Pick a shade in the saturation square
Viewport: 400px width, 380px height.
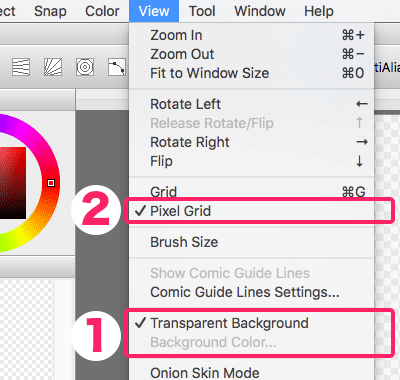click(x=13, y=183)
